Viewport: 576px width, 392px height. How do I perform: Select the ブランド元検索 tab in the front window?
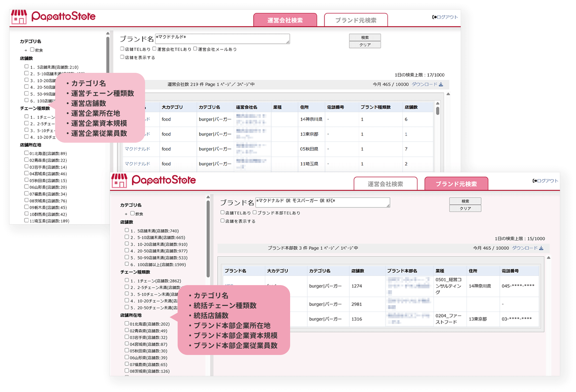click(456, 184)
